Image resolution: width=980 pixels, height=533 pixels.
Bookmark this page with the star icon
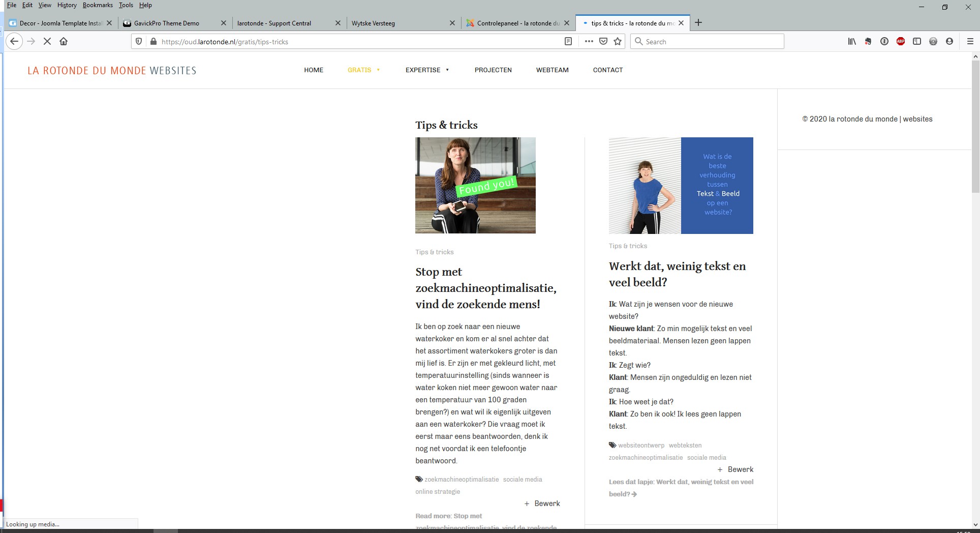tap(618, 42)
